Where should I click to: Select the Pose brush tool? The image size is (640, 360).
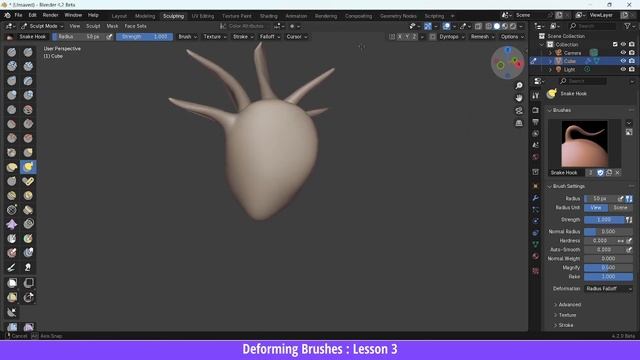point(28,181)
